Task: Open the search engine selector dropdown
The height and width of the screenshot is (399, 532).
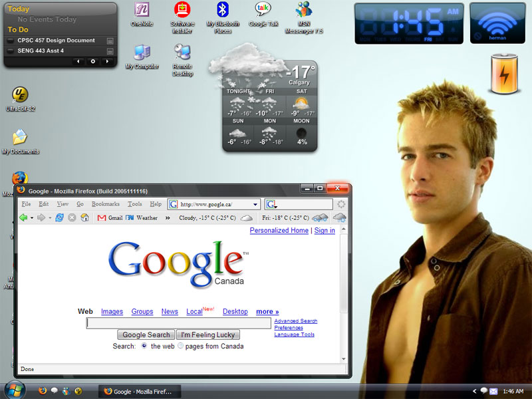Action: tap(273, 205)
